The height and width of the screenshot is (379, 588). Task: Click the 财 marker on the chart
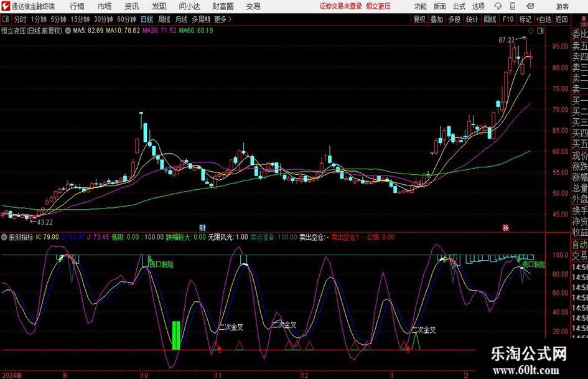pos(202,227)
